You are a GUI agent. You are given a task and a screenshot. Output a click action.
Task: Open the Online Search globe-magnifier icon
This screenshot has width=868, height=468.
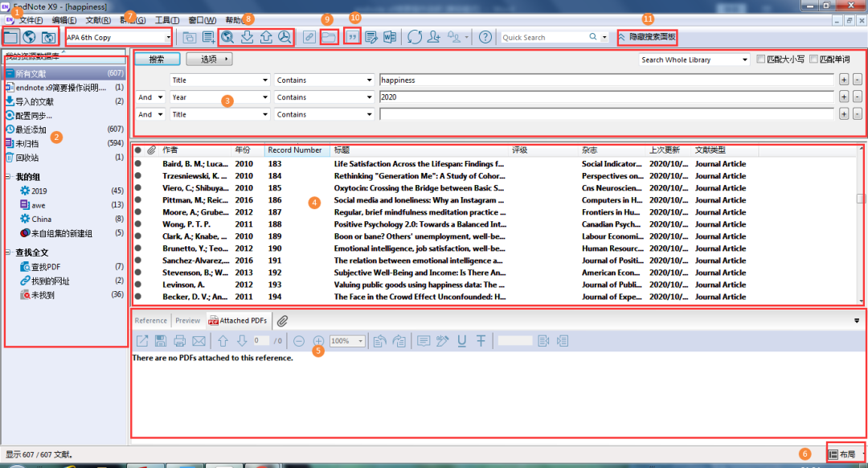point(227,37)
